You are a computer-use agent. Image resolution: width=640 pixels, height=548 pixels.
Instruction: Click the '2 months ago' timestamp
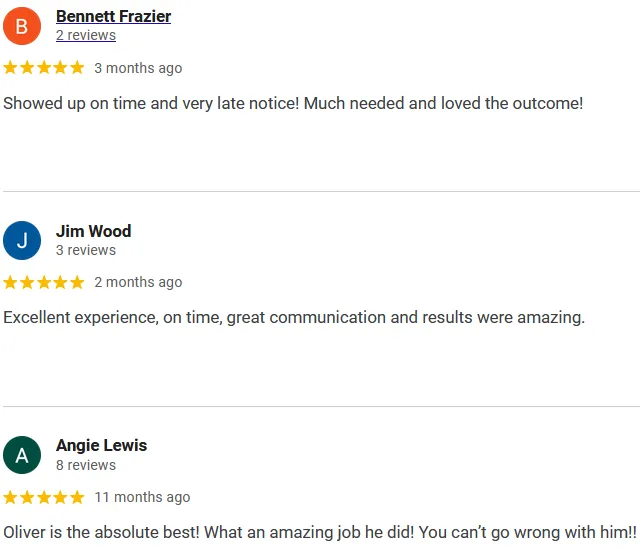[138, 282]
